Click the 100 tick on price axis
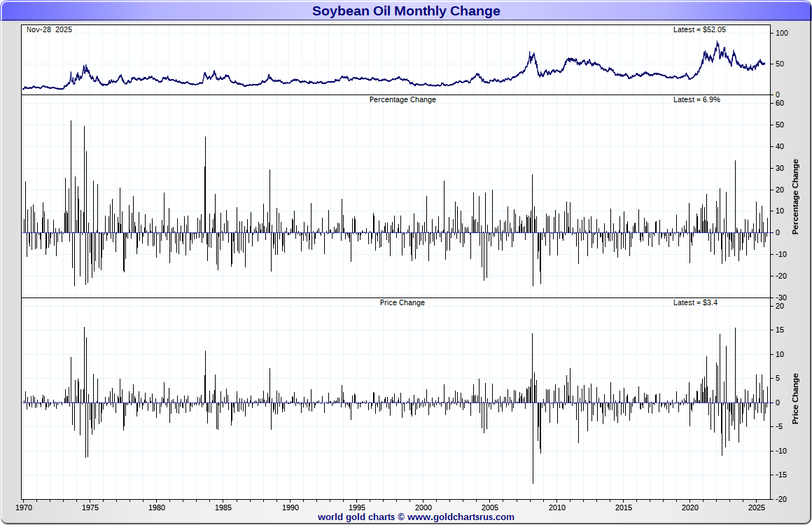The image size is (812, 525). [x=781, y=33]
